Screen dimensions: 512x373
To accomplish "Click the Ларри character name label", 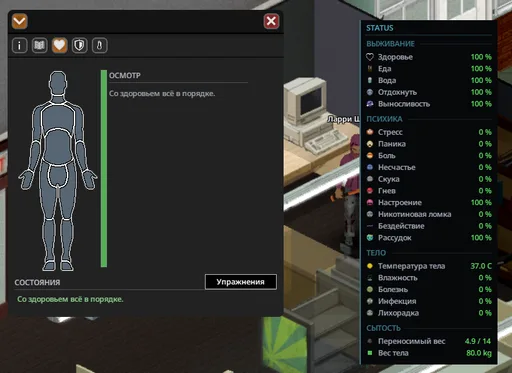I will 343,119.
